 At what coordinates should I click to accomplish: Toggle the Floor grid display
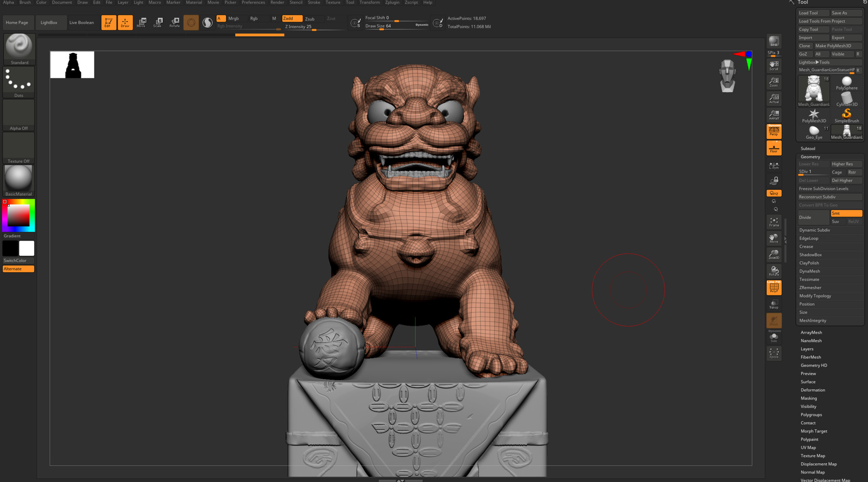773,148
